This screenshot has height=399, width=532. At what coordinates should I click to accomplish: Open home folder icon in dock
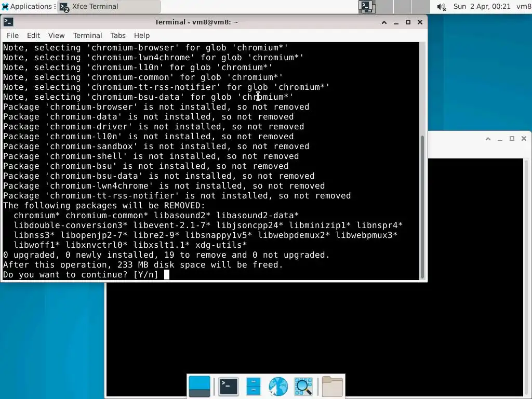coord(332,386)
